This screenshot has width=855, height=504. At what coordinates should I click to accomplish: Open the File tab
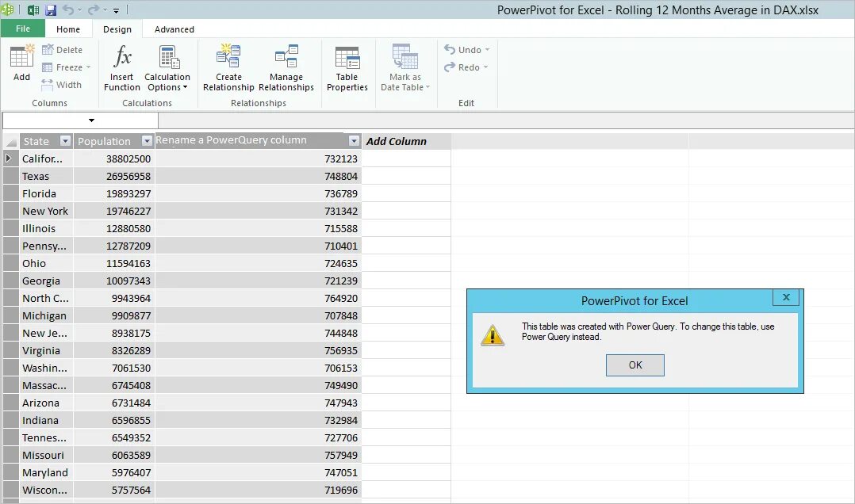point(23,29)
